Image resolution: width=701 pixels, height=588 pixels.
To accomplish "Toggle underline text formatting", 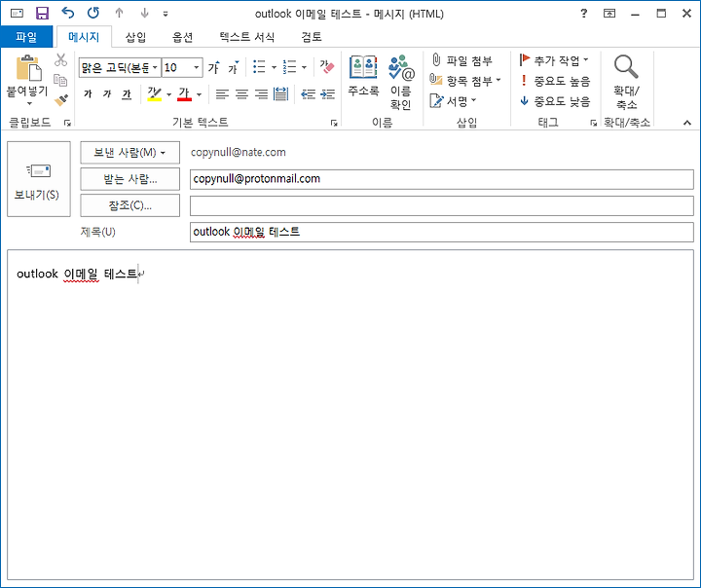I will click(127, 93).
